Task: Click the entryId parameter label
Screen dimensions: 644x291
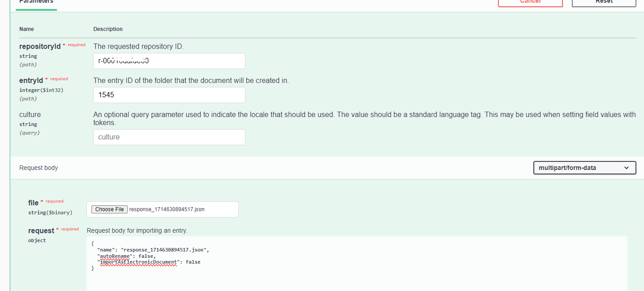Action: [x=31, y=81]
